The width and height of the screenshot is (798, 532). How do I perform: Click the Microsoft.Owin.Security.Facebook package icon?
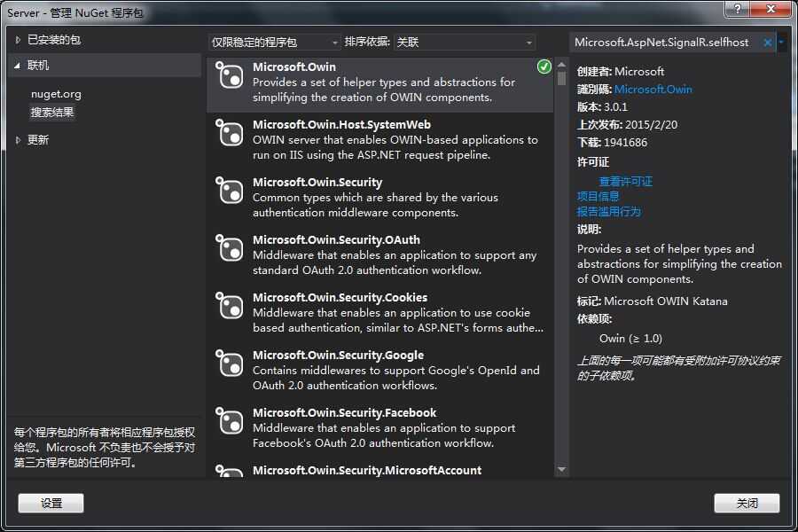tap(230, 420)
